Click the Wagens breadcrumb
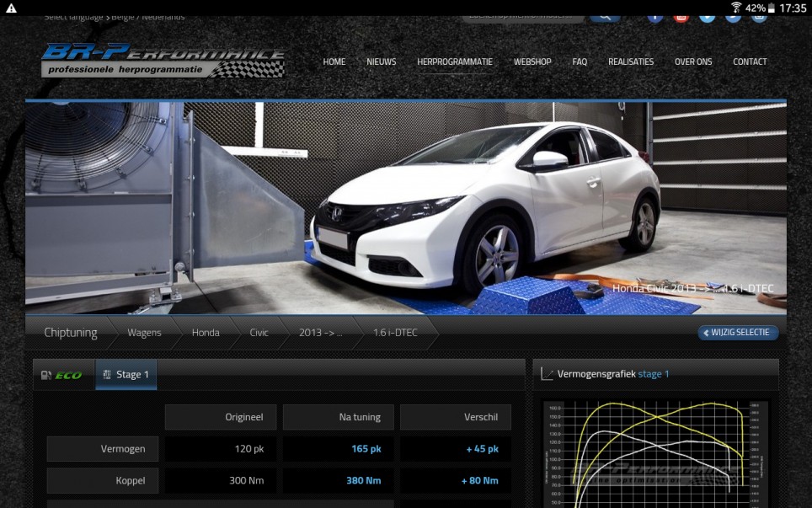The width and height of the screenshot is (812, 508). point(144,333)
